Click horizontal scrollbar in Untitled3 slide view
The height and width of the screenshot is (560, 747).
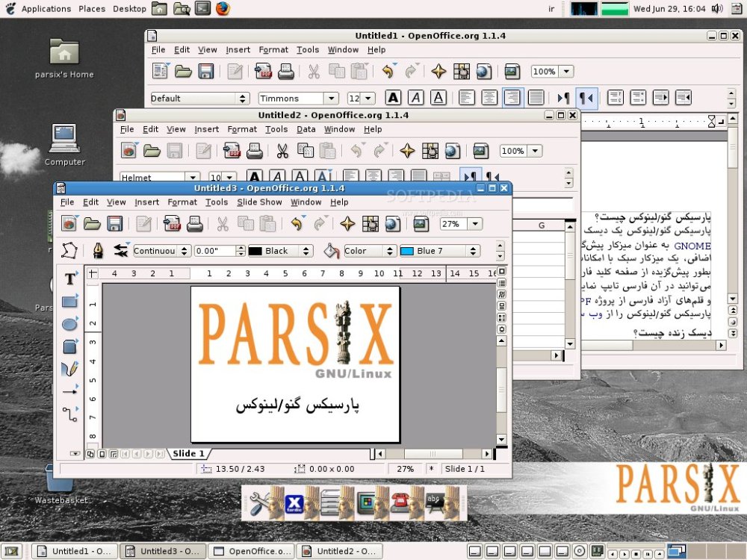[433, 454]
